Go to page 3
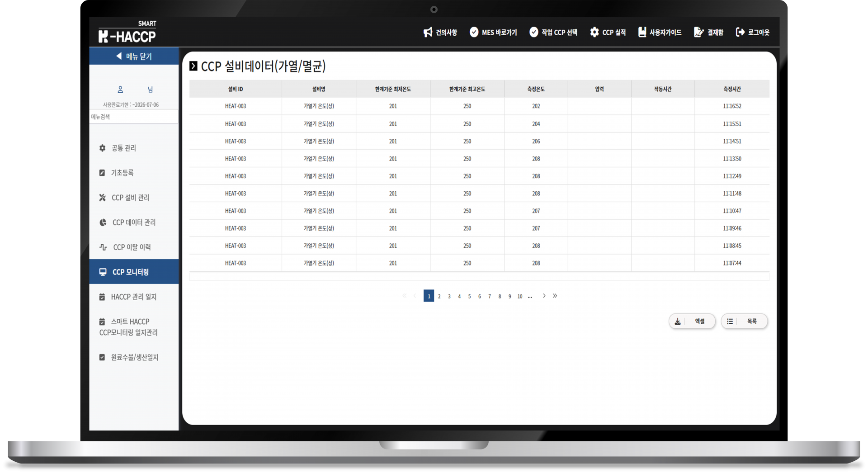Screen dimensions: 868x473 449,296
